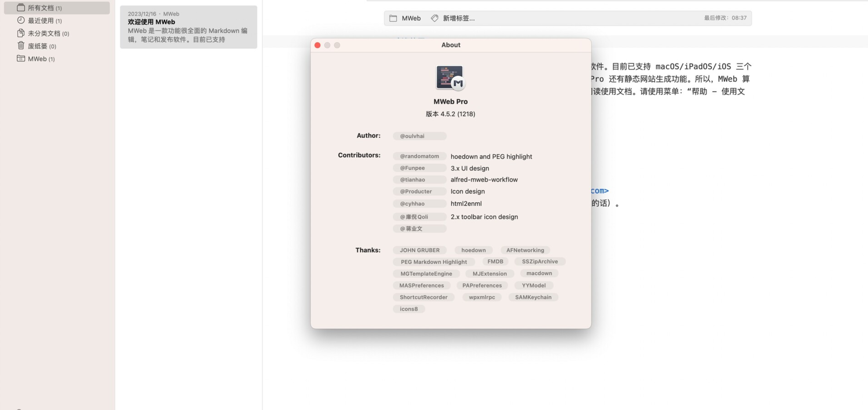Open the 欢迎使用 MWeb document in list
Image resolution: width=868 pixels, height=410 pixels.
tap(188, 27)
